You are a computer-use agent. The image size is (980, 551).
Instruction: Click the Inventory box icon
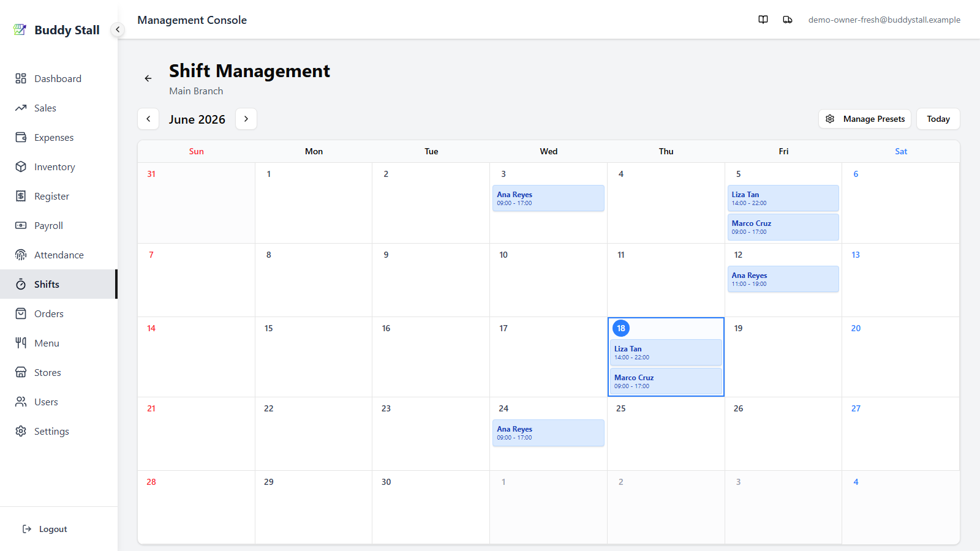pyautogui.click(x=21, y=167)
